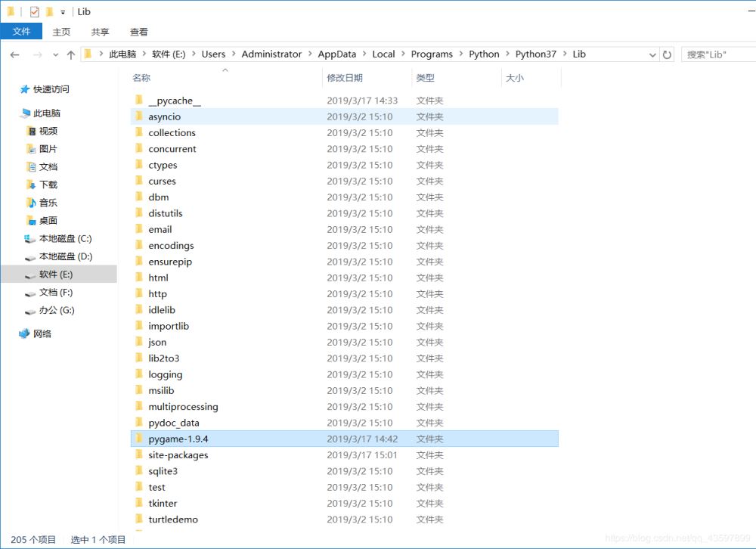Go up one folder level arrow
The height and width of the screenshot is (549, 756).
[x=71, y=54]
